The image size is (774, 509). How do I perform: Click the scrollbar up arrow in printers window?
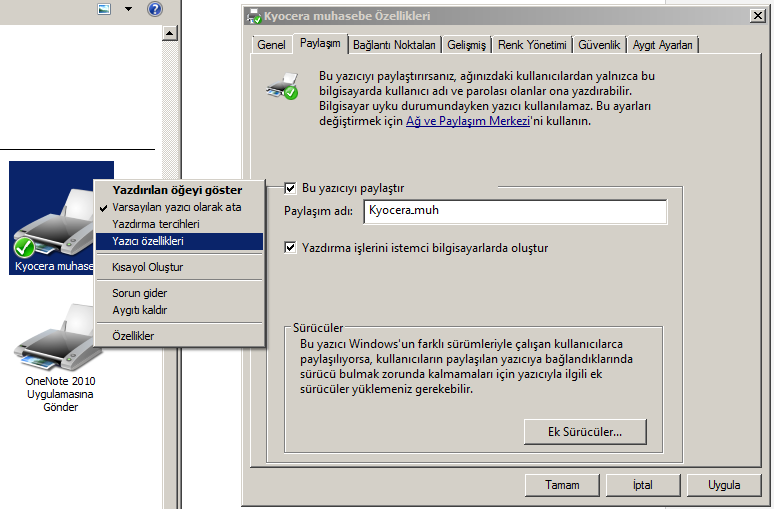(169, 33)
